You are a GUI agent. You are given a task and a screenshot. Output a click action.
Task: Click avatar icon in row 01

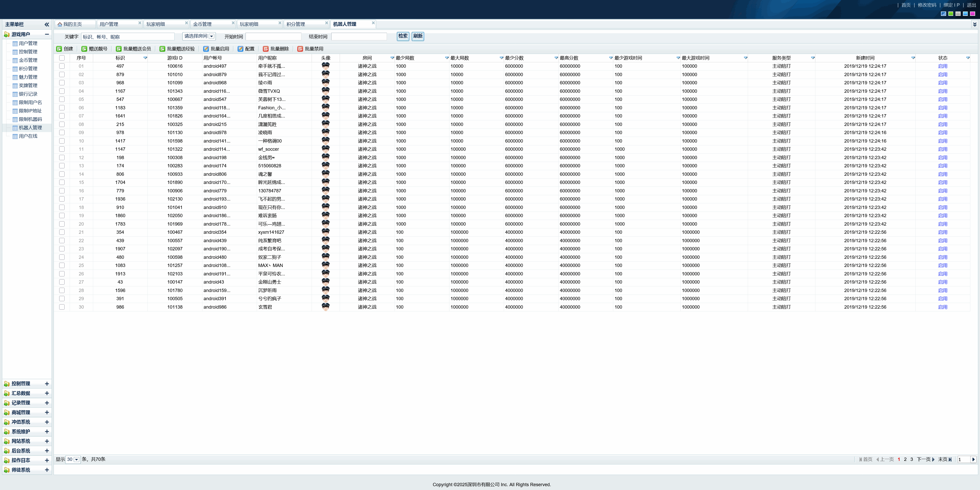(x=325, y=66)
